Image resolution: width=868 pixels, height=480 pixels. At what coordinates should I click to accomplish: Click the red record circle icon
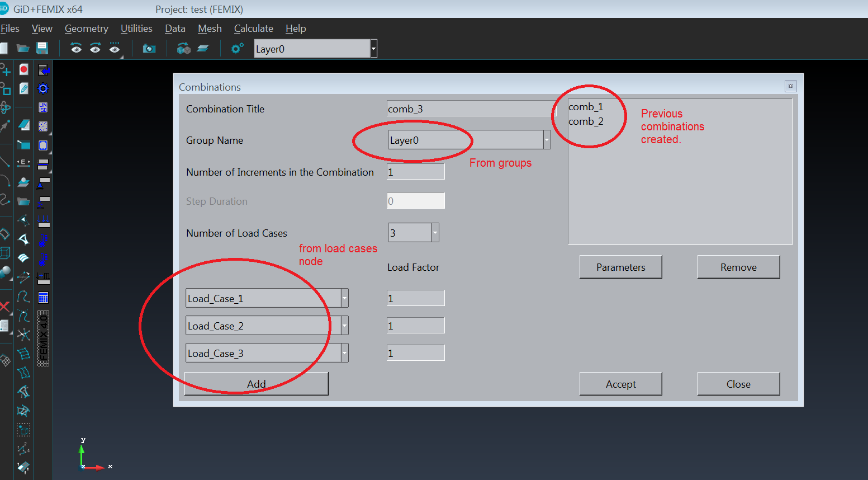tap(23, 69)
